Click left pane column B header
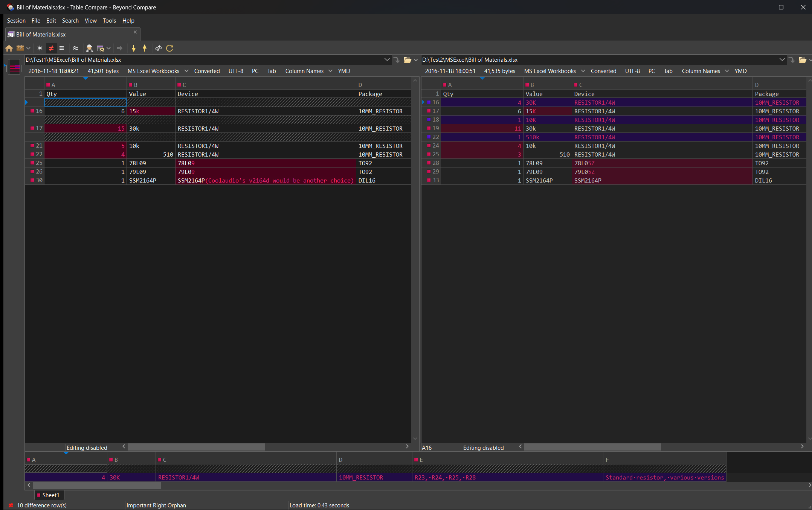 tap(151, 85)
